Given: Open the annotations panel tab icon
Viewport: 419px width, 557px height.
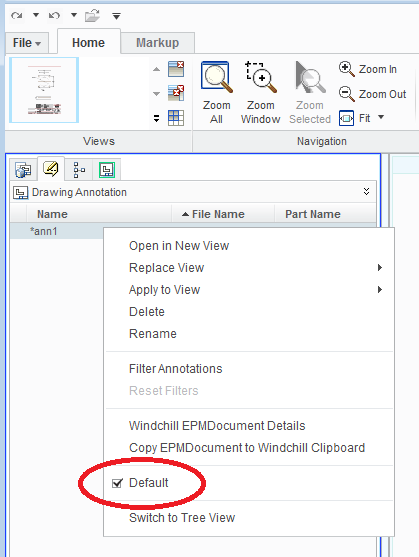Looking at the screenshot, I should click(51, 169).
